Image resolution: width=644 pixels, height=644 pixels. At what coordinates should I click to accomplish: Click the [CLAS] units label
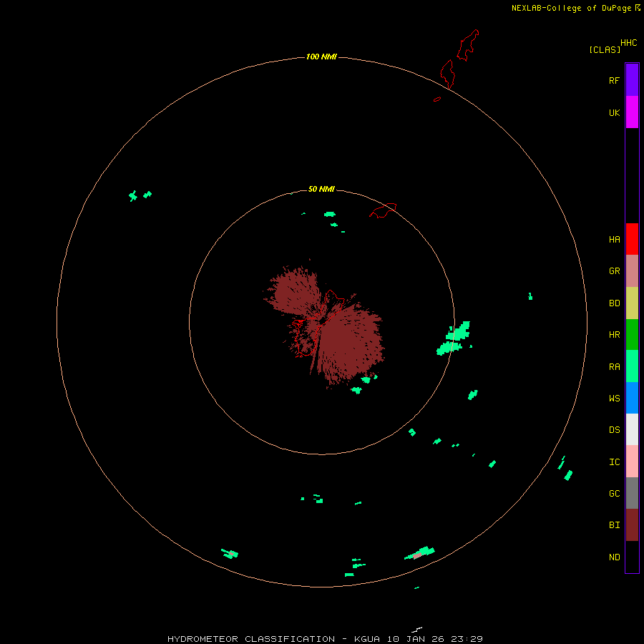605,49
